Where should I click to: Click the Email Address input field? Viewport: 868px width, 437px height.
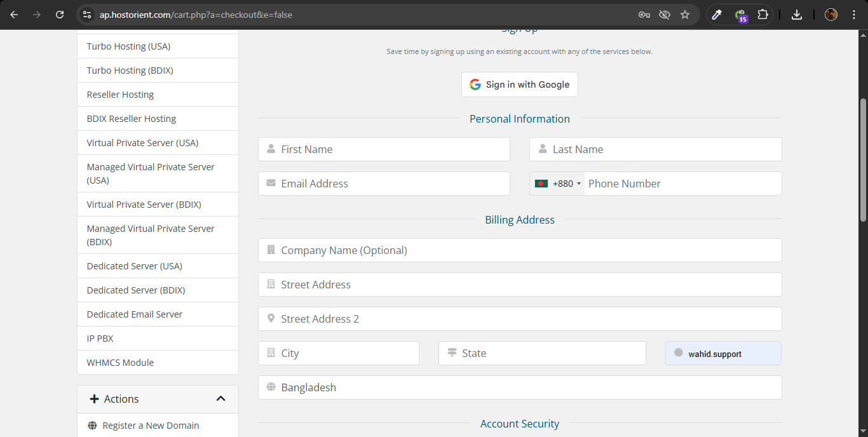pos(384,184)
